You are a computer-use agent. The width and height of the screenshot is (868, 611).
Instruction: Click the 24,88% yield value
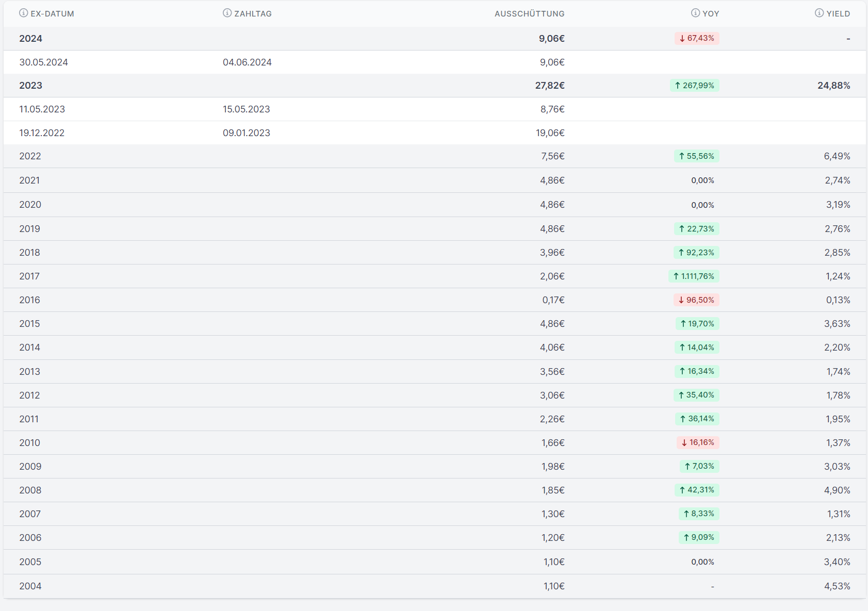[x=834, y=86]
